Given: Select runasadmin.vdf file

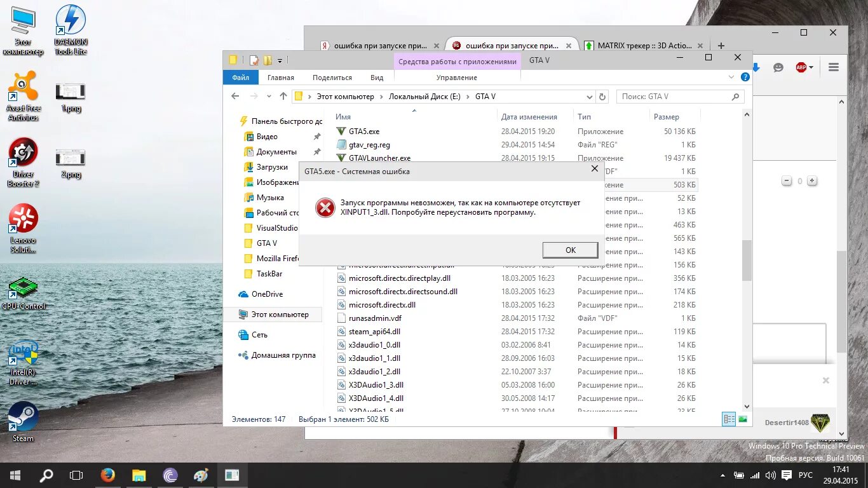Looking at the screenshot, I should [375, 318].
